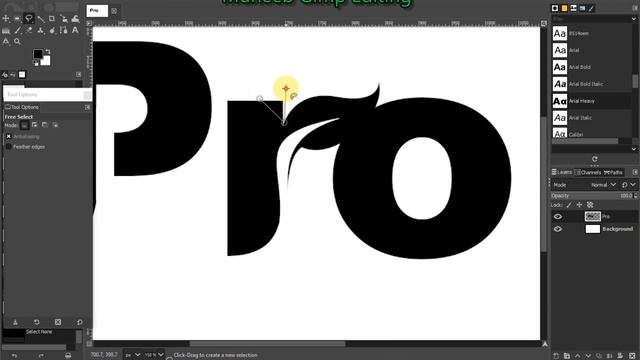Image resolution: width=640 pixels, height=360 pixels.
Task: Create a new layer
Action: (556, 356)
